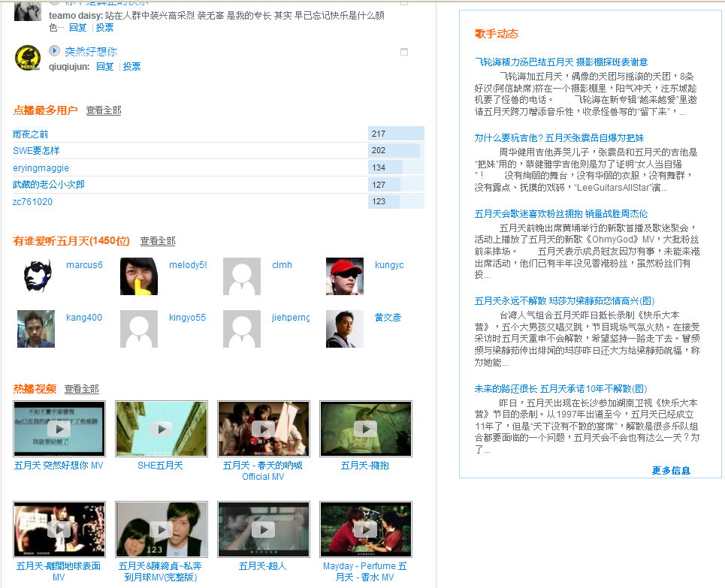Open the 五月天-超人 title link

coord(263,565)
